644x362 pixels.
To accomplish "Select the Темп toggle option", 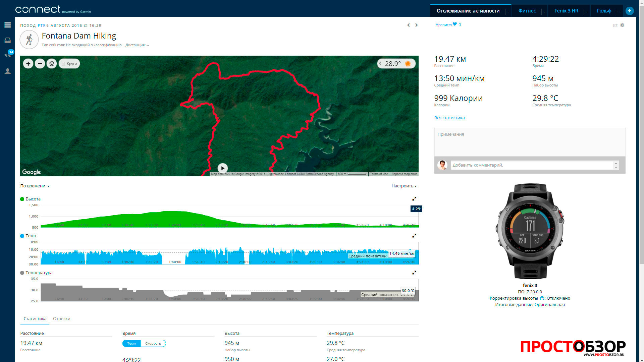I will [131, 343].
